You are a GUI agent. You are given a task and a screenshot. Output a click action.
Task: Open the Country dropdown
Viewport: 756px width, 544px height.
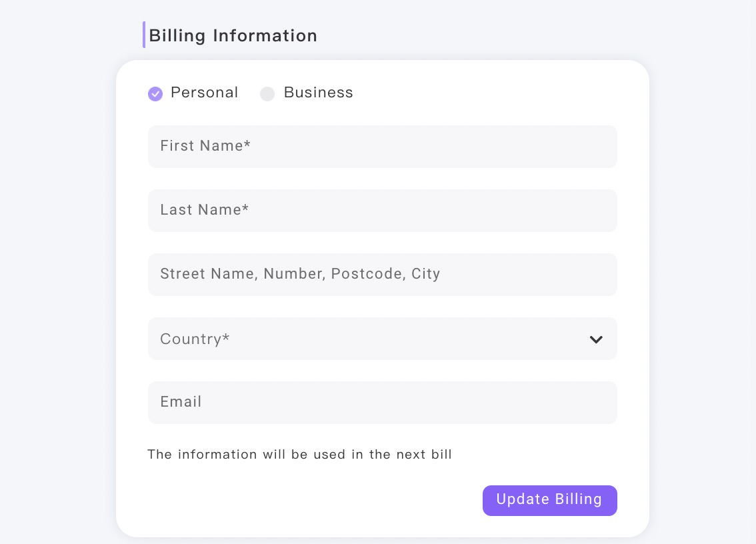383,339
